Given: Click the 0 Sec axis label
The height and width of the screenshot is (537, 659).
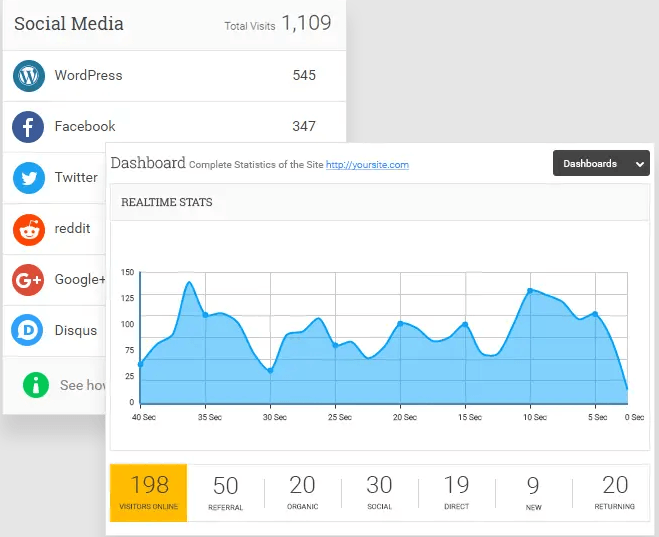Looking at the screenshot, I should [x=634, y=417].
